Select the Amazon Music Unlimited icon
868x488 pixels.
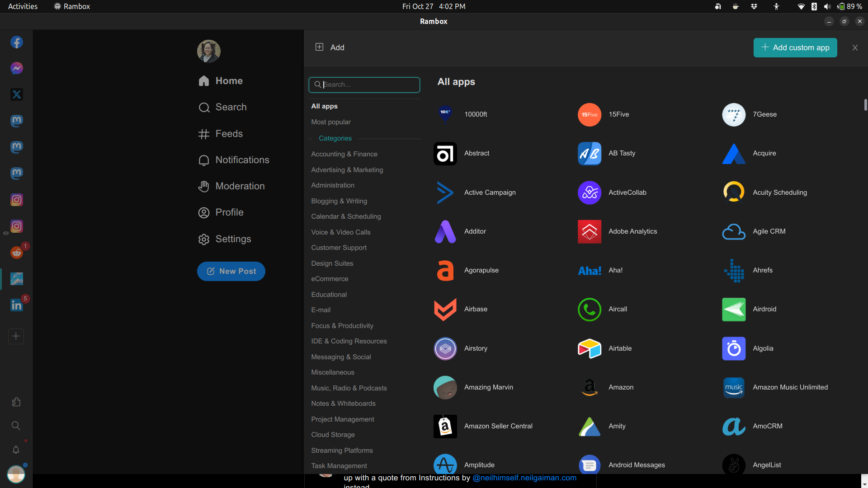[734, 387]
